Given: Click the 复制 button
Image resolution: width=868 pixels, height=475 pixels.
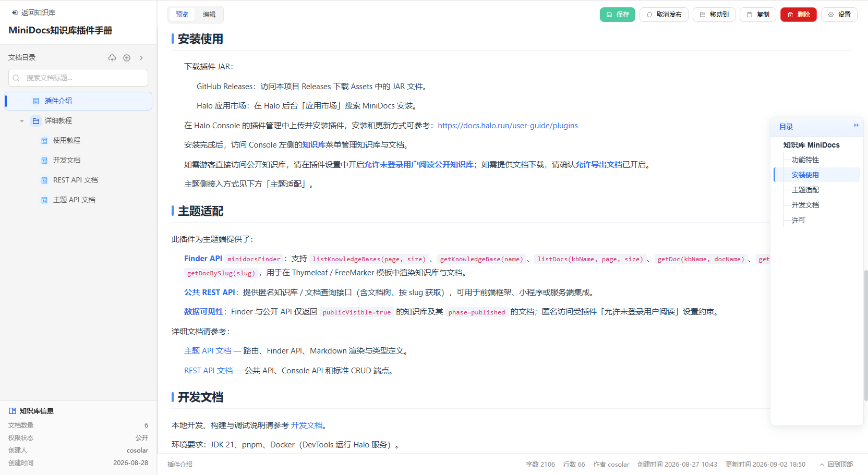Looking at the screenshot, I should pyautogui.click(x=758, y=15).
